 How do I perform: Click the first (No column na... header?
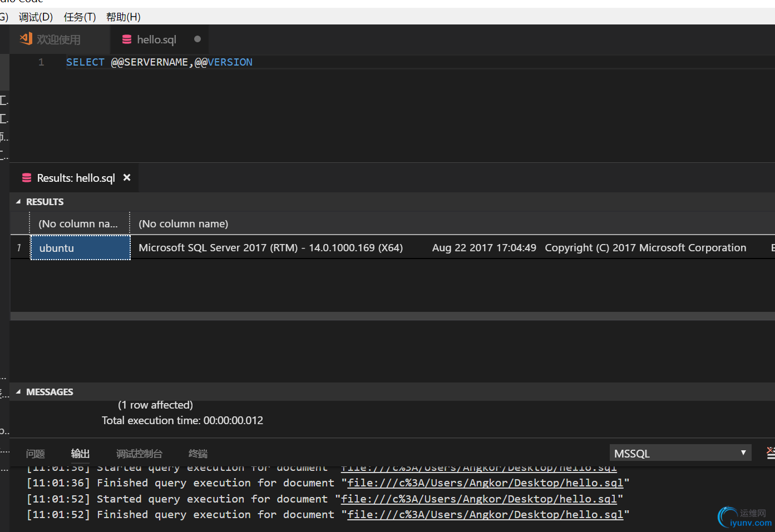click(x=79, y=223)
